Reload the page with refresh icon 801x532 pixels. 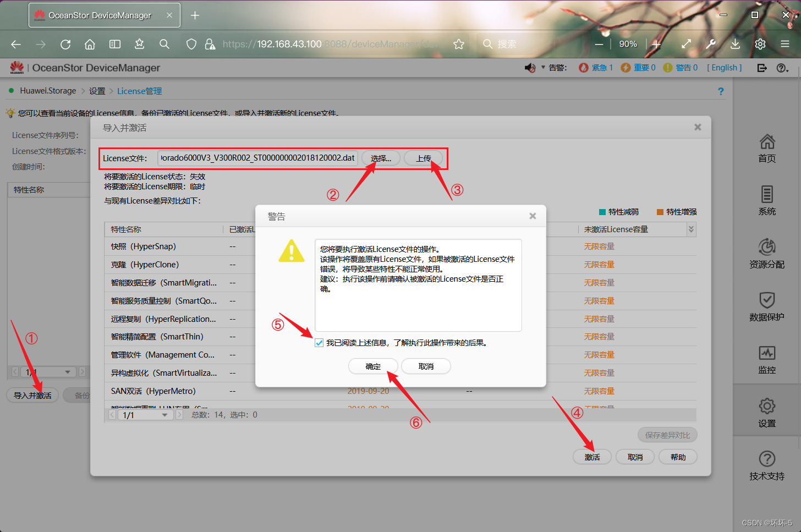tap(65, 44)
